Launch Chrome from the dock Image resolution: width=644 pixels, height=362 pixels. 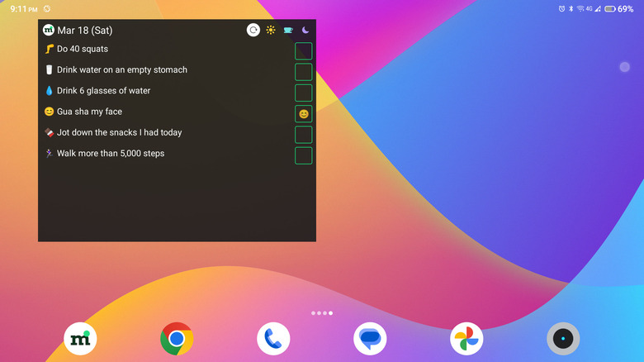(177, 339)
